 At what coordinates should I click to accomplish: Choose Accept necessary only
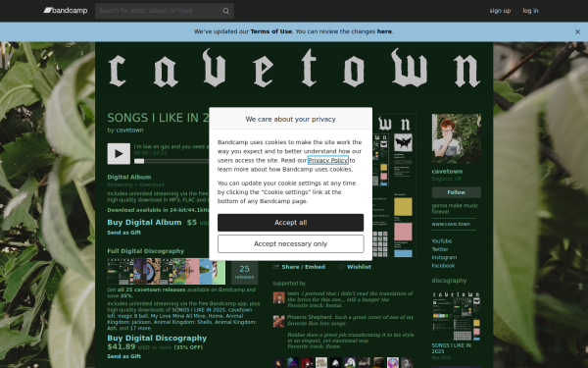[x=291, y=244]
